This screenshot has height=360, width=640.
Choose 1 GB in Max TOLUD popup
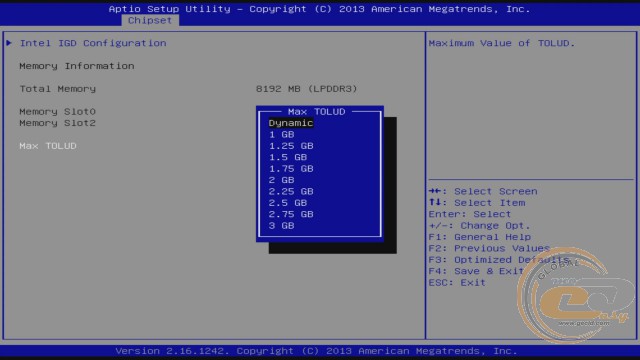click(x=282, y=134)
